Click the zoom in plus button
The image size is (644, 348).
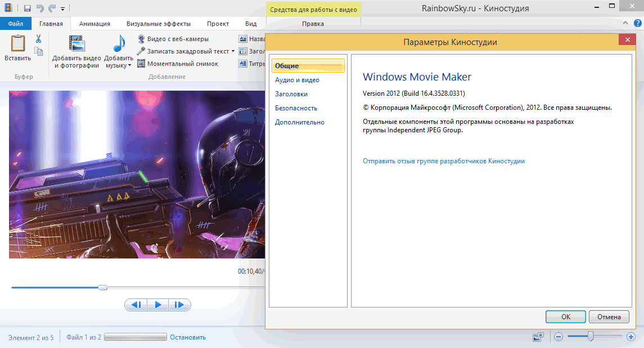tap(631, 337)
